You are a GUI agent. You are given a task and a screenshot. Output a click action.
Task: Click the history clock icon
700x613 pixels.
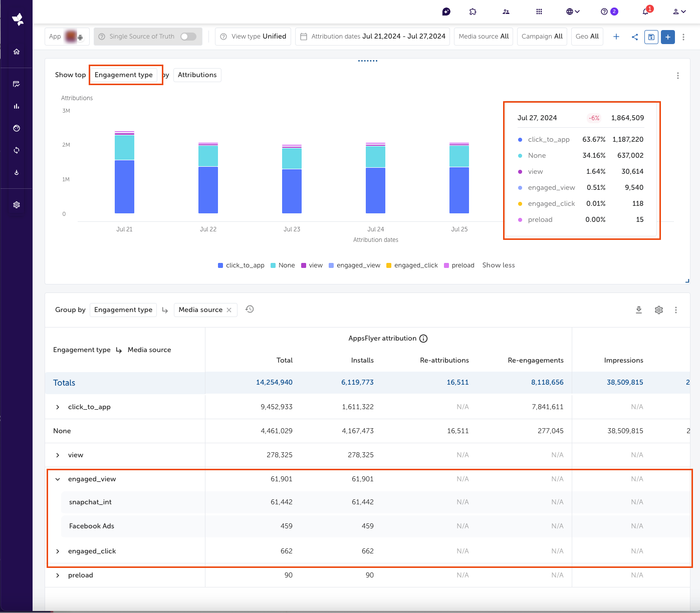(250, 310)
